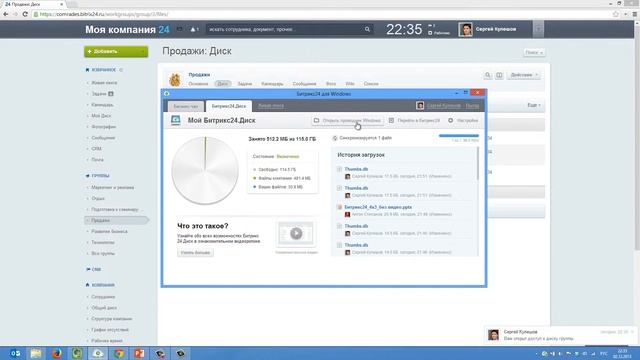This screenshot has width=640, height=360.
Task: Select Продажи group in sidebar
Action: click(x=116, y=220)
